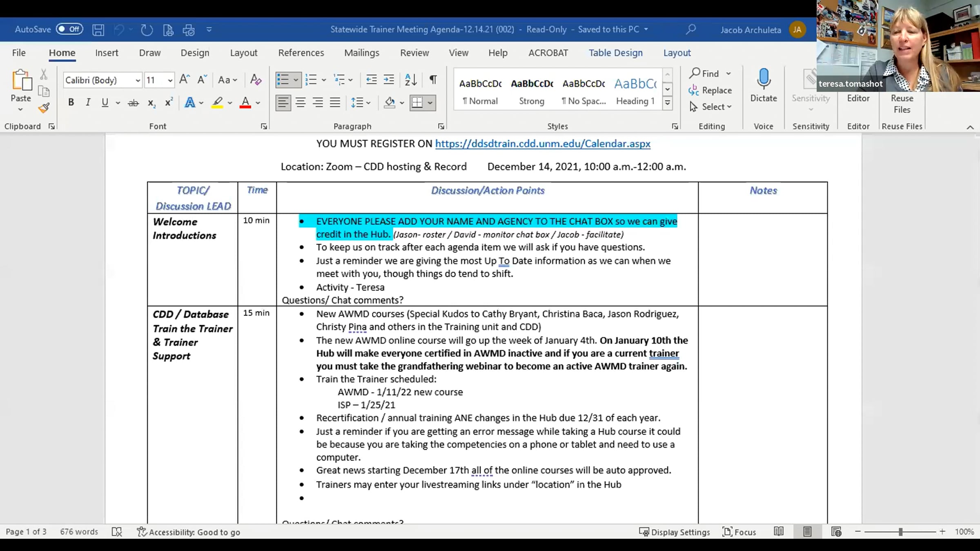Click the Show/Hide paragraph marks icon
This screenshot has height=551, width=980.
coord(433,80)
